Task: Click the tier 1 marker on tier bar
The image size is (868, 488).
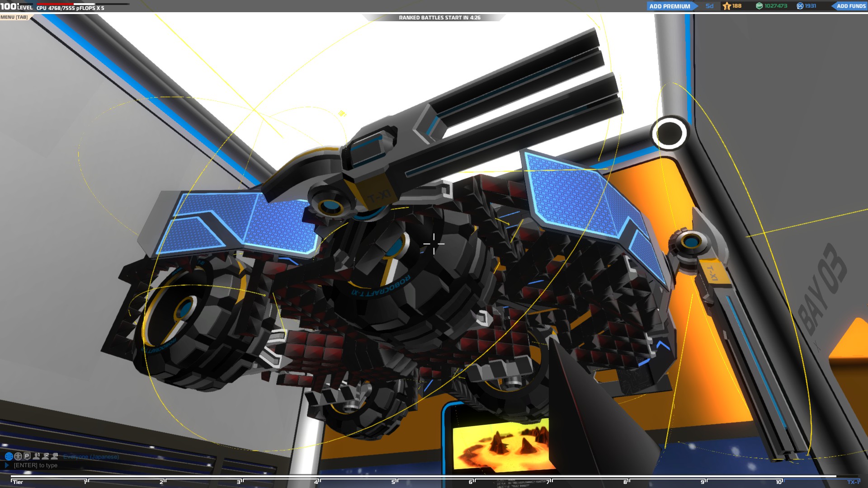Action: pyautogui.click(x=86, y=482)
